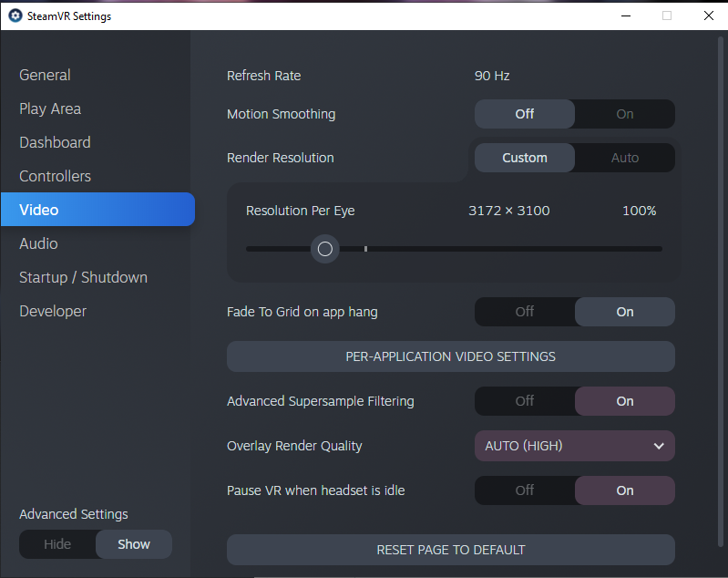This screenshot has width=728, height=578.
Task: Set Pause VR when headset is idle On
Action: point(625,490)
